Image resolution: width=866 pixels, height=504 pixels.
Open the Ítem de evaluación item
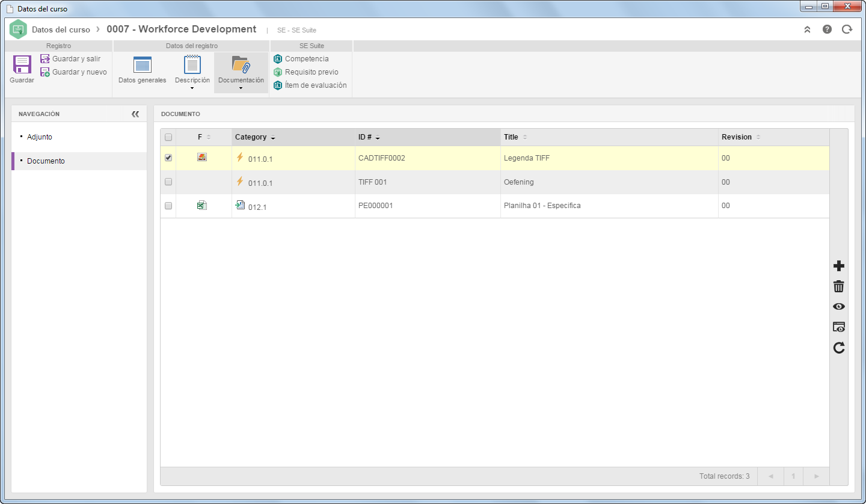(x=310, y=85)
